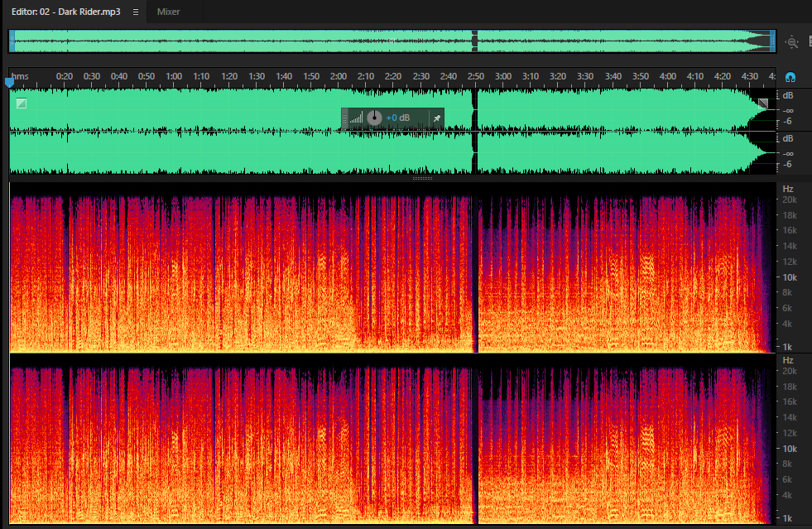Click the fade out handle on the waveform
The image size is (812, 529).
click(763, 103)
